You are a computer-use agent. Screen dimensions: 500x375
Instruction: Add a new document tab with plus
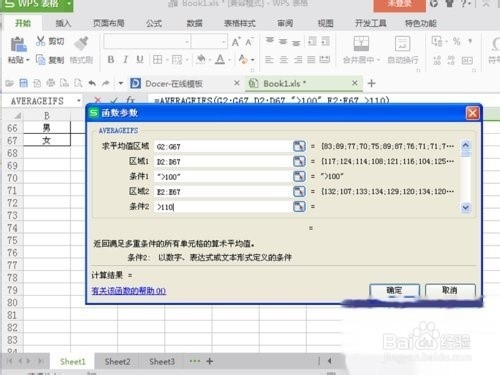tap(371, 83)
